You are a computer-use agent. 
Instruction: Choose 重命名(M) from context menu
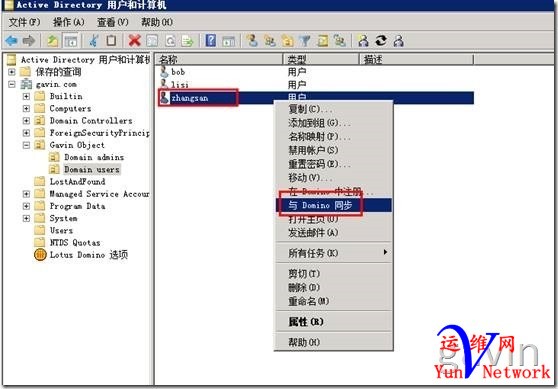(334, 301)
